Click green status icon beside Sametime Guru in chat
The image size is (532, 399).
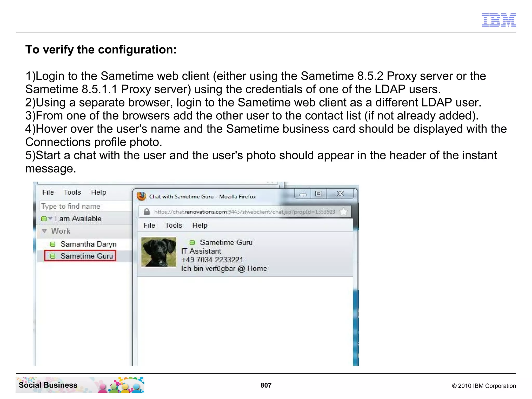point(192,243)
